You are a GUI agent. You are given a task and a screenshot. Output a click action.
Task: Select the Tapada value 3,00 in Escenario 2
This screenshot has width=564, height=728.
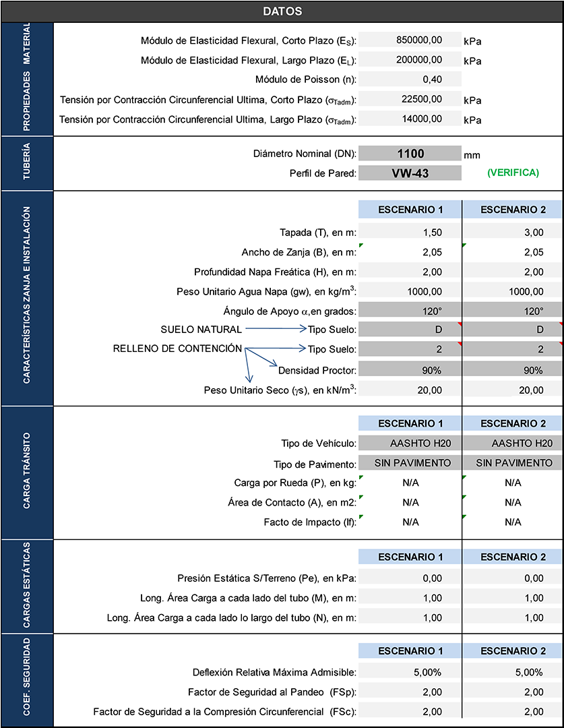513,233
